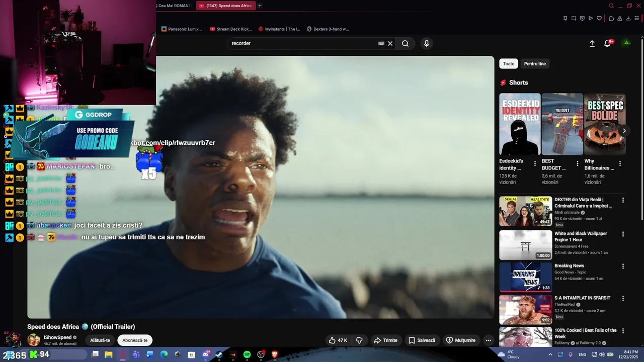Open the Dextera 3-hand bookmark
The image size is (644, 362).
[328, 29]
